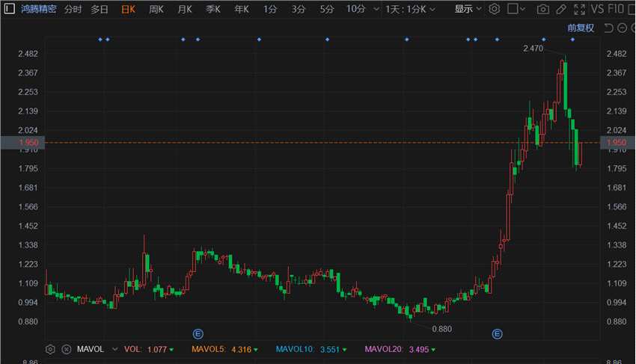This screenshot has width=636, height=364.
Task: Open VOL value dropdown arrow
Action: 171,350
